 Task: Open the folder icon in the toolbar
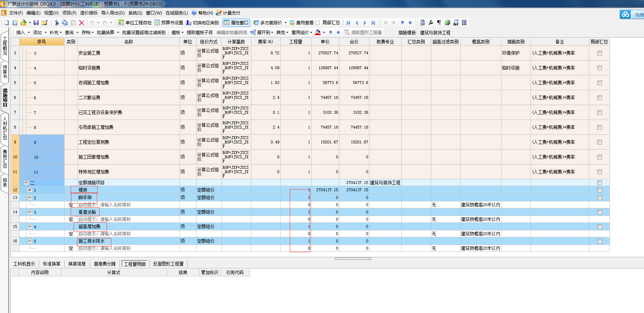pyautogui.click(x=24, y=22)
